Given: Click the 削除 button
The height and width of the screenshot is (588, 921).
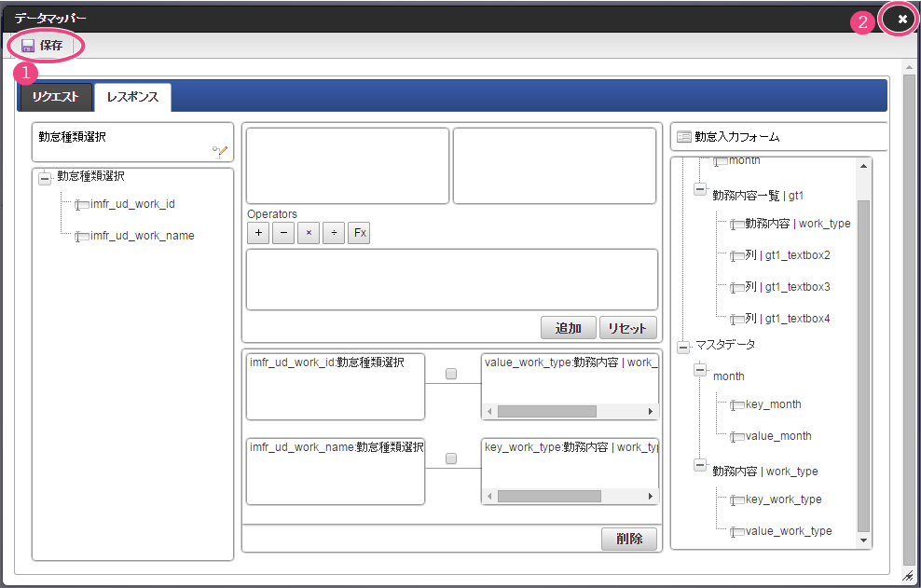Looking at the screenshot, I should coord(628,539).
